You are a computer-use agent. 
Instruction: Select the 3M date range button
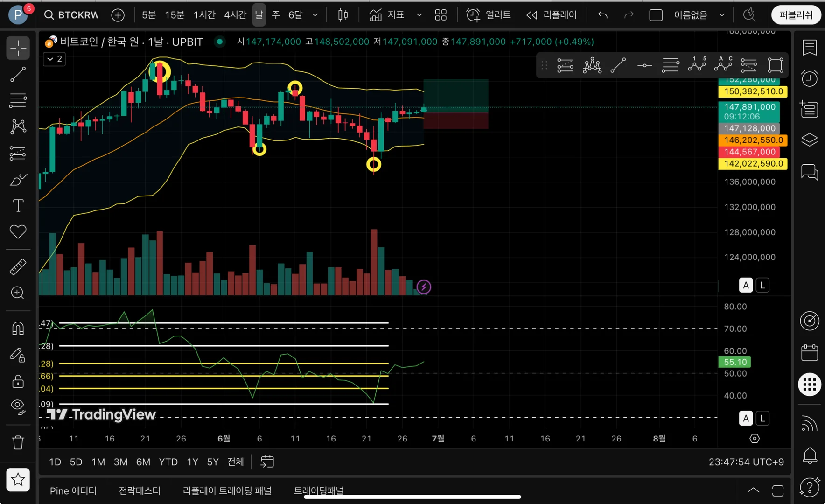click(x=120, y=462)
